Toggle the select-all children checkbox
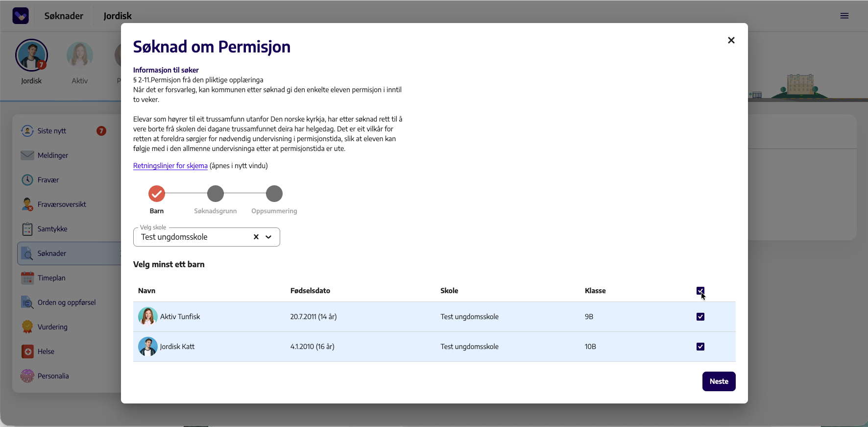 coord(700,291)
